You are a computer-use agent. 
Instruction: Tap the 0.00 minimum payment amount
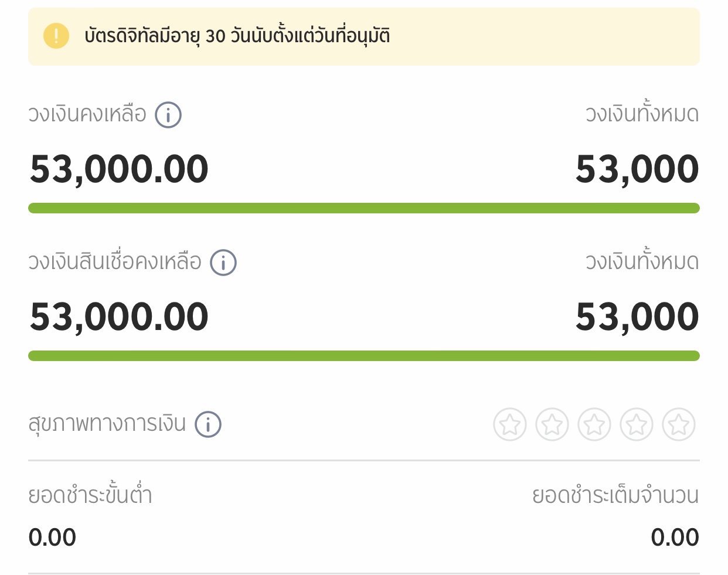(52, 537)
